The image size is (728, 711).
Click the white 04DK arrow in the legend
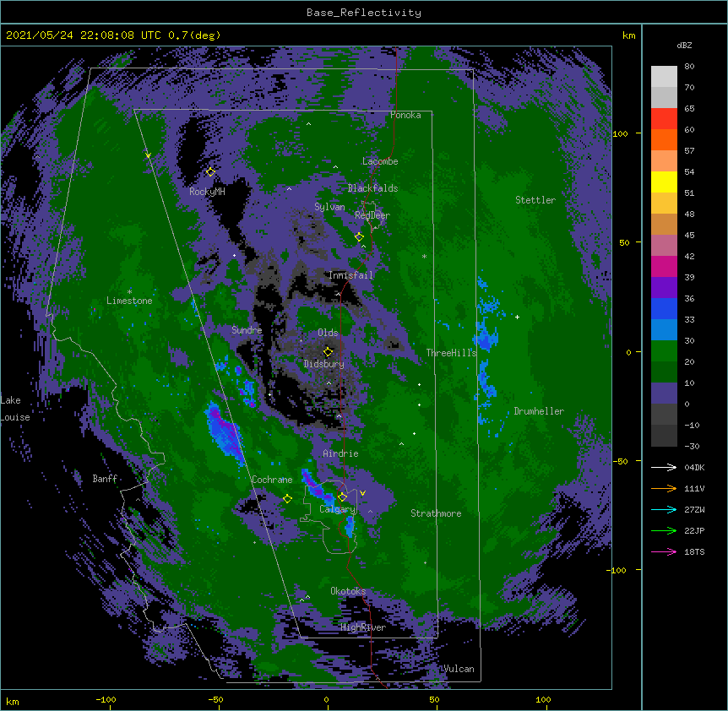[x=664, y=467]
